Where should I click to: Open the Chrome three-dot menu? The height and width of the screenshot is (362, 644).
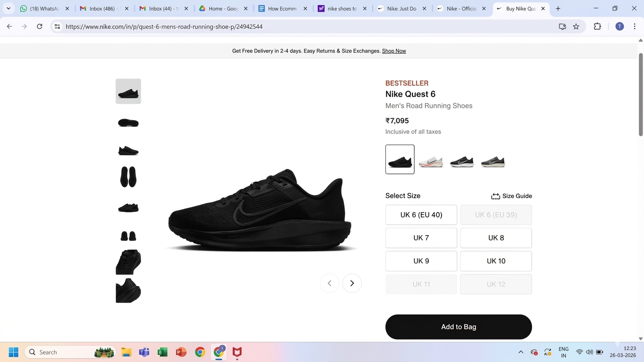point(635,27)
